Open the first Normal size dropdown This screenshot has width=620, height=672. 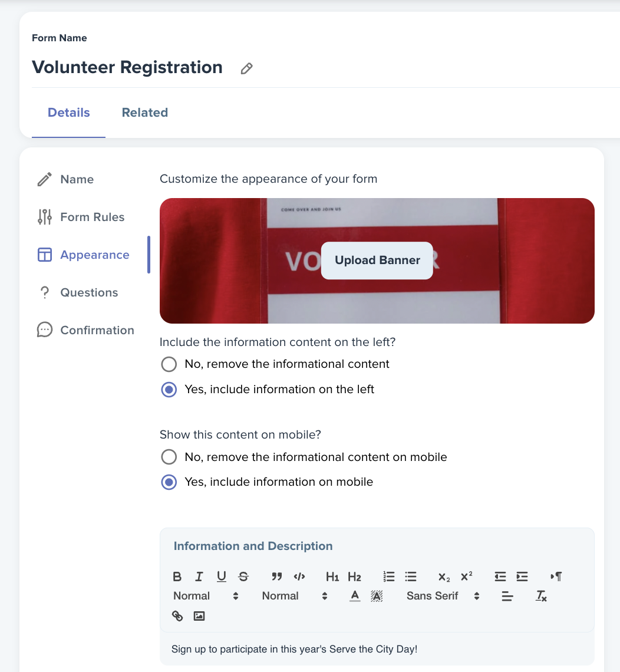[x=206, y=596]
